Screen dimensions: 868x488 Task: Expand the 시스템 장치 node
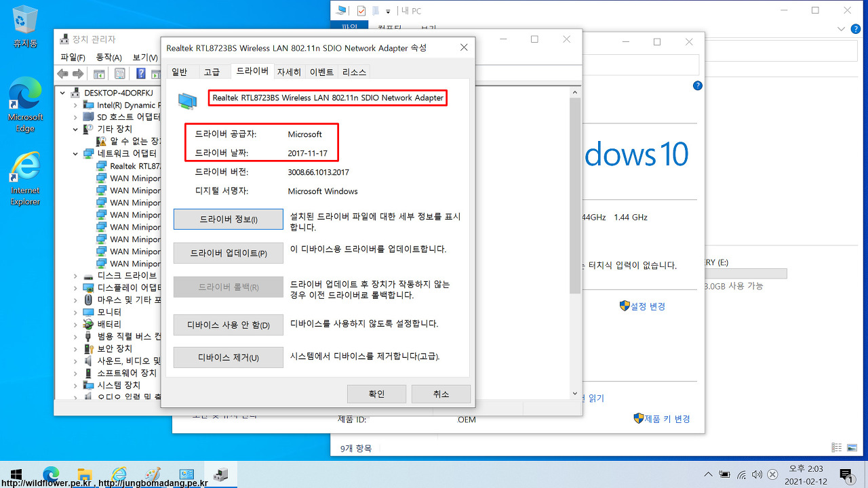75,385
